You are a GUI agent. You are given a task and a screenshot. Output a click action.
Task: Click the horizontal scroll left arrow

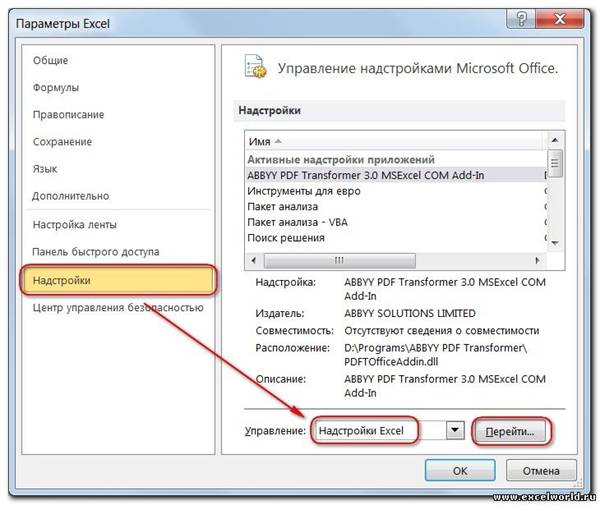[x=254, y=261]
